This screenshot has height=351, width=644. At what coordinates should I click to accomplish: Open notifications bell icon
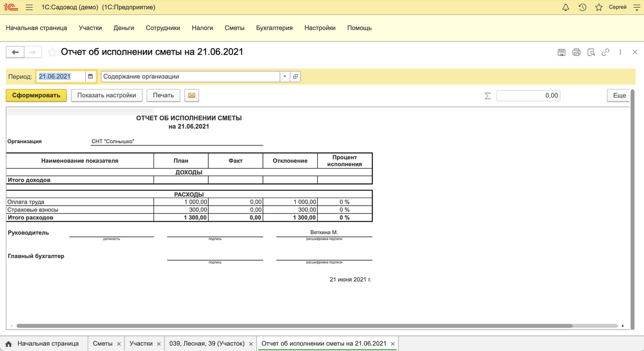pyautogui.click(x=566, y=8)
